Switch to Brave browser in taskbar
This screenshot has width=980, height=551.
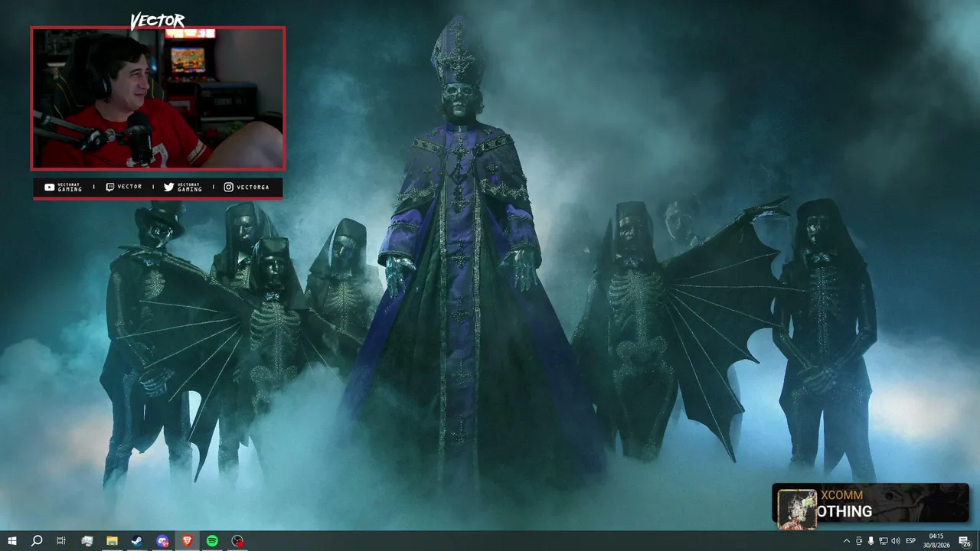[188, 541]
